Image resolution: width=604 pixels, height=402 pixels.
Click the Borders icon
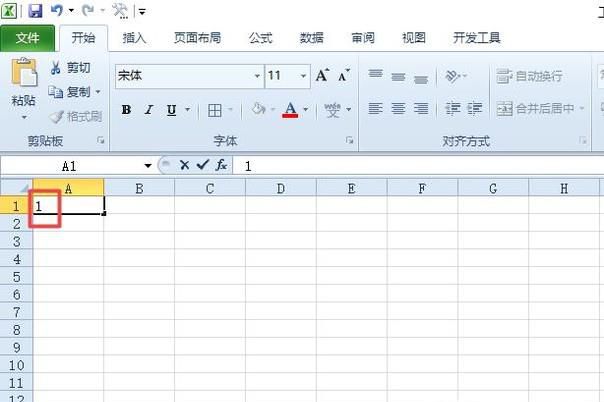point(215,110)
